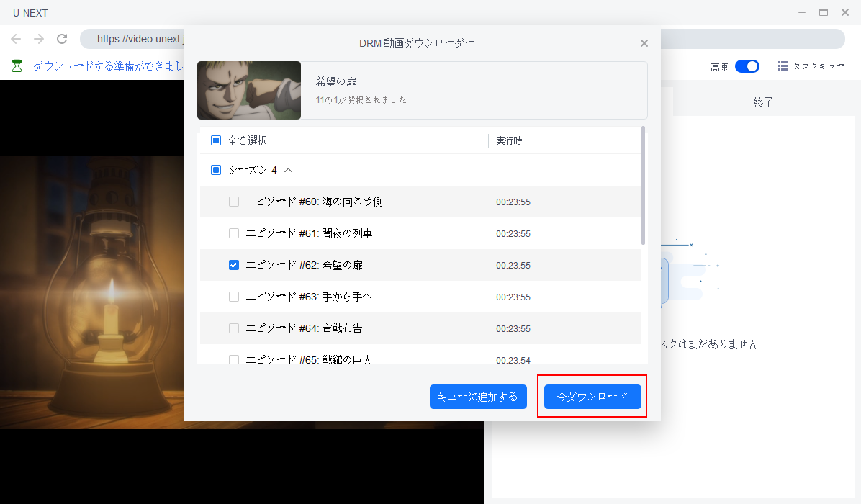The image size is (861, 504).
Task: Check episode #60 海の向こう側
Action: (234, 202)
